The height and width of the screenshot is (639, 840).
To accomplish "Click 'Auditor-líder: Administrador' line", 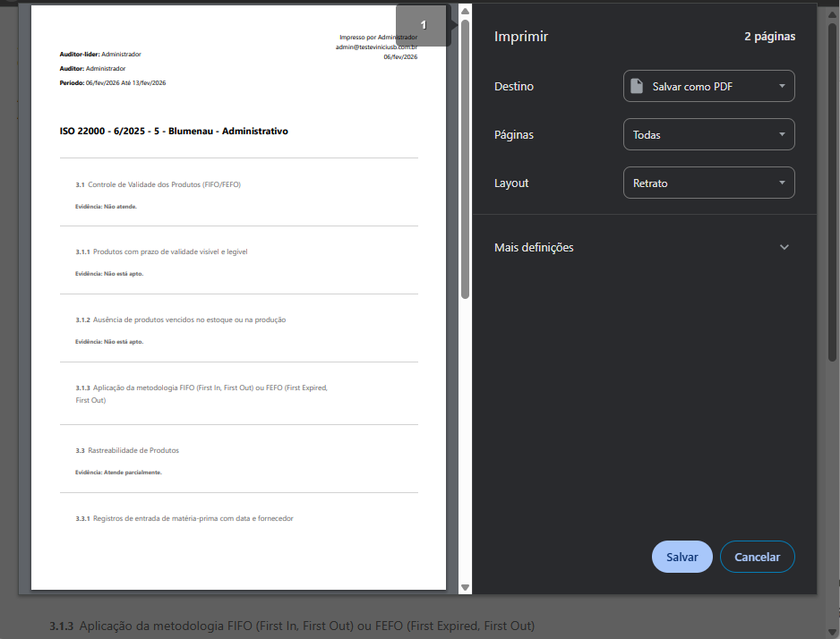I will coord(100,54).
